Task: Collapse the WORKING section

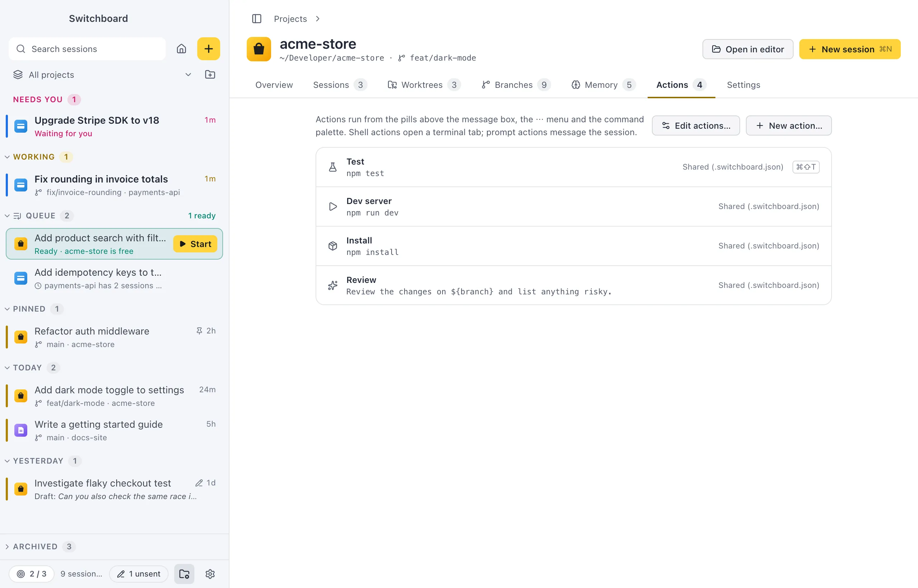Action: (x=7, y=157)
